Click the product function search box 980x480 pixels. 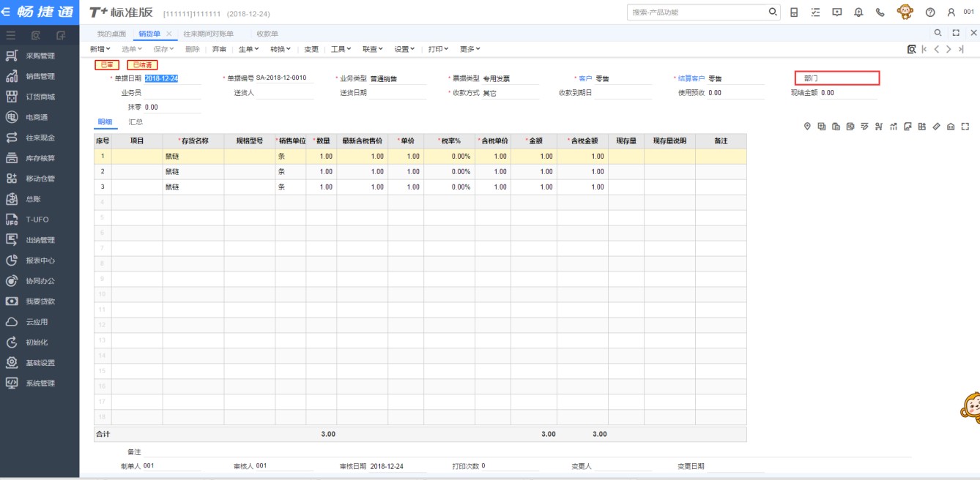tap(697, 12)
